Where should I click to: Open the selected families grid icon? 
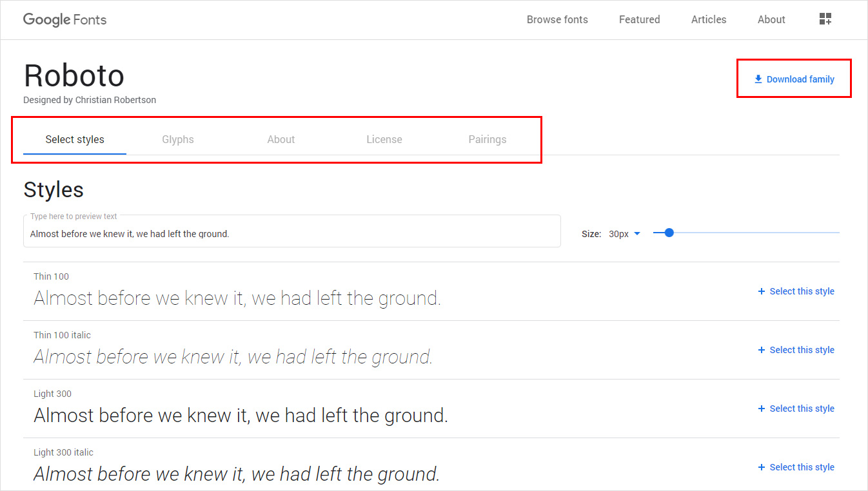[825, 19]
